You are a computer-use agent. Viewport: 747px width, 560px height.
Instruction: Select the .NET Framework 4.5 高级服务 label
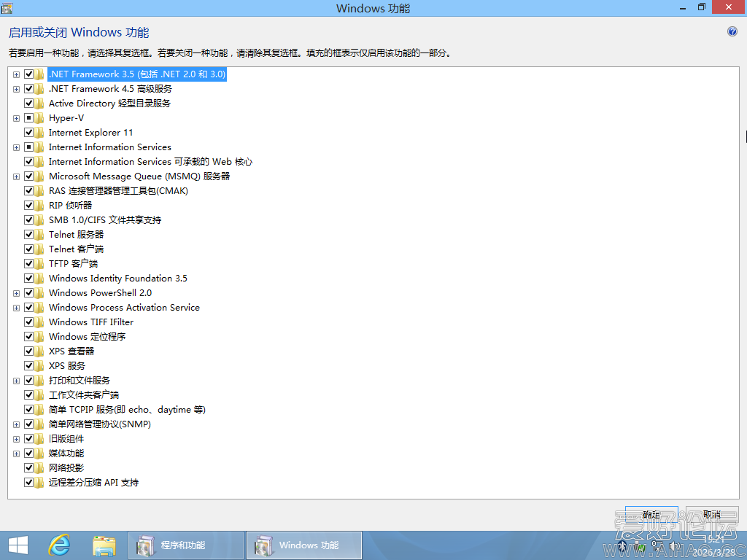pos(111,89)
